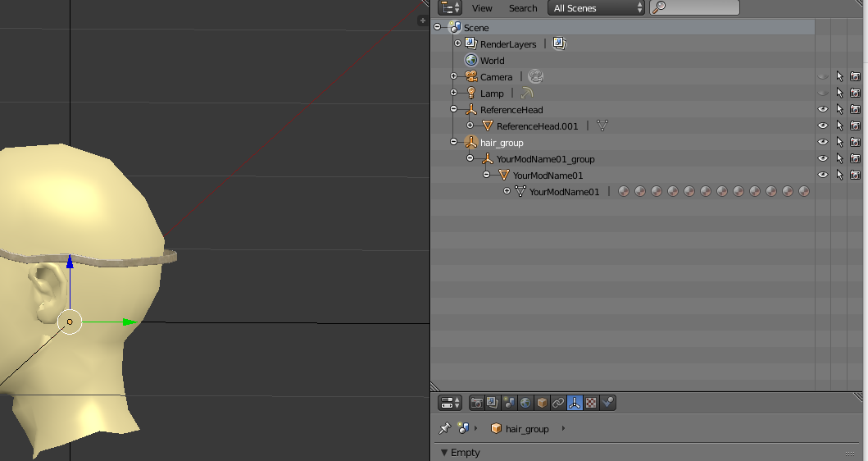Toggle selectability arrow for Camera
The image size is (868, 461).
click(839, 76)
